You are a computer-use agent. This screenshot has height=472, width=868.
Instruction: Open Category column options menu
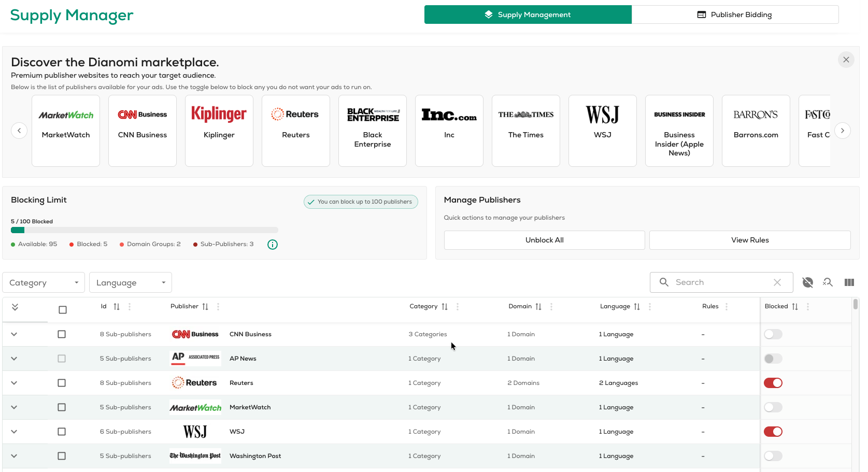(x=458, y=307)
